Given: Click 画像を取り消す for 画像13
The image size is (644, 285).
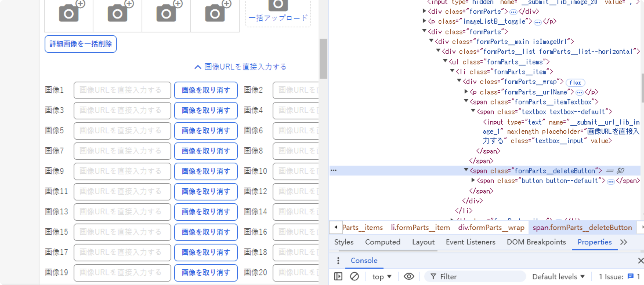Looking at the screenshot, I should click(206, 212).
